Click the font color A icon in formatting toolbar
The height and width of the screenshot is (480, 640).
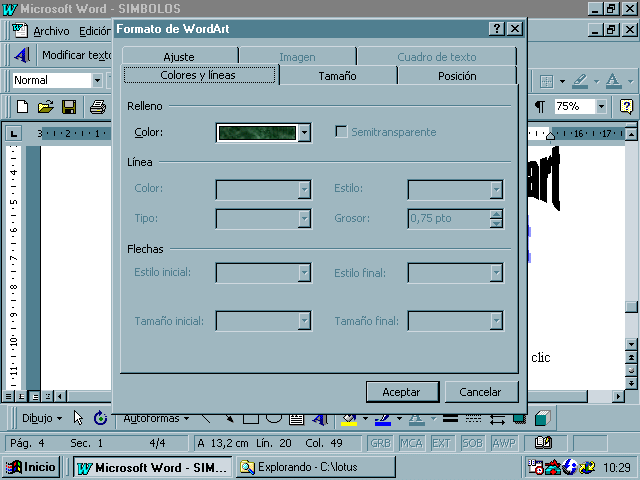613,81
